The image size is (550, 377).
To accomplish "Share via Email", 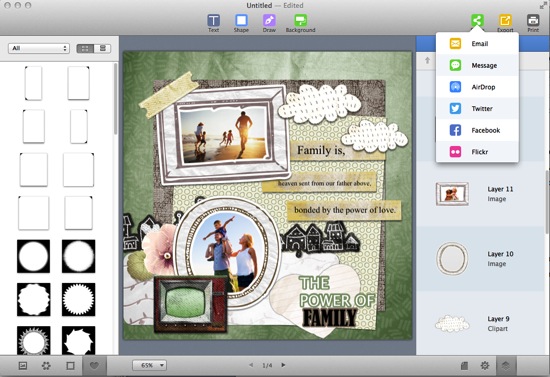I will 477,44.
